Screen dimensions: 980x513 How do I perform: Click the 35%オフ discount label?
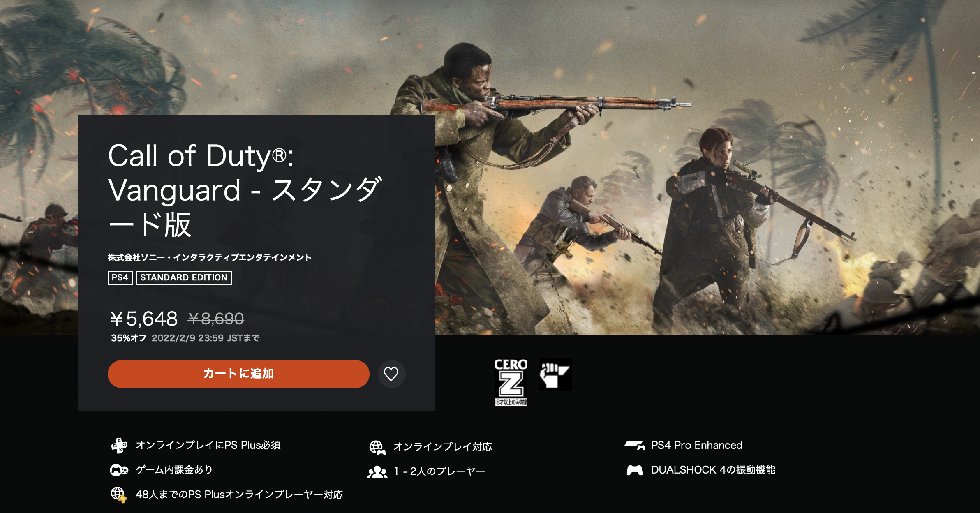tap(129, 338)
